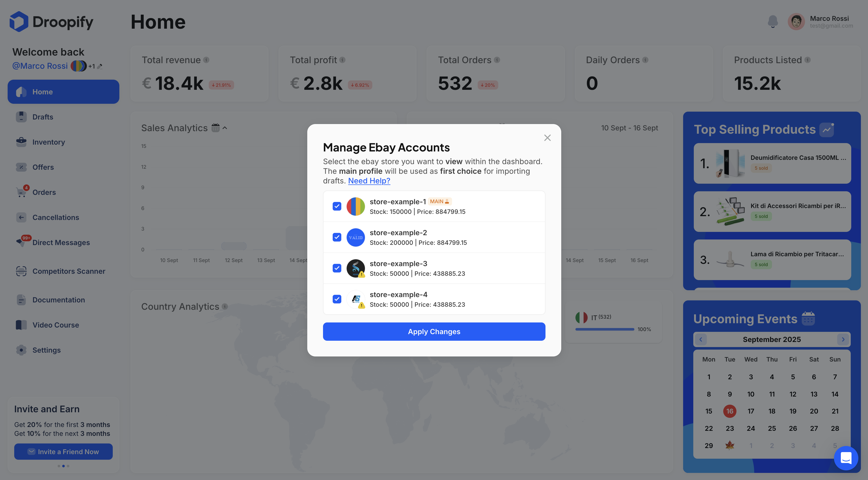
Task: Close the Manage Ebay Accounts dialog
Action: (x=547, y=138)
